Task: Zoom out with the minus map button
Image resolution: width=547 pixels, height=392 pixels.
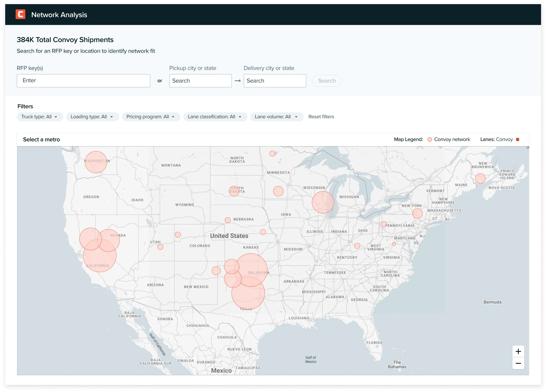Action: point(518,363)
